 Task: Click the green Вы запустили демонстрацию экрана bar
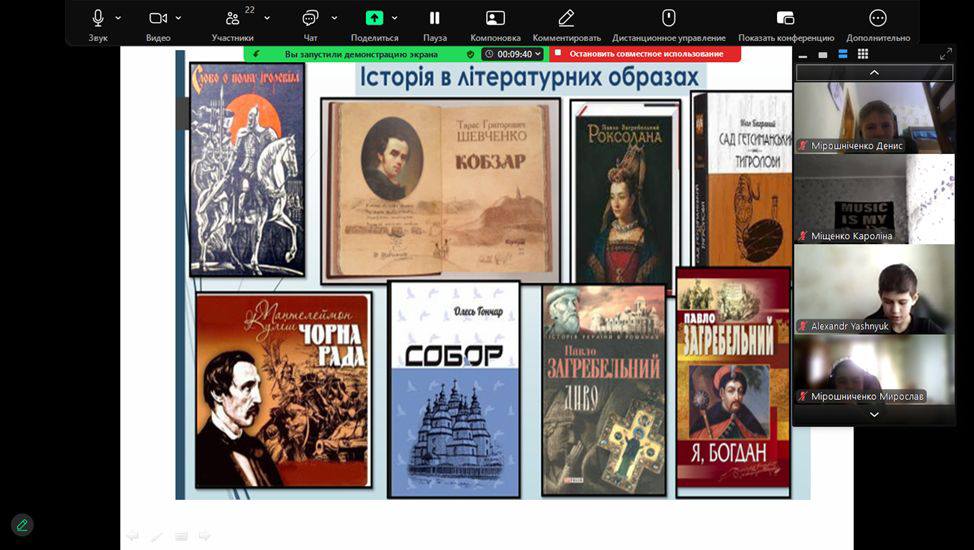click(x=360, y=54)
